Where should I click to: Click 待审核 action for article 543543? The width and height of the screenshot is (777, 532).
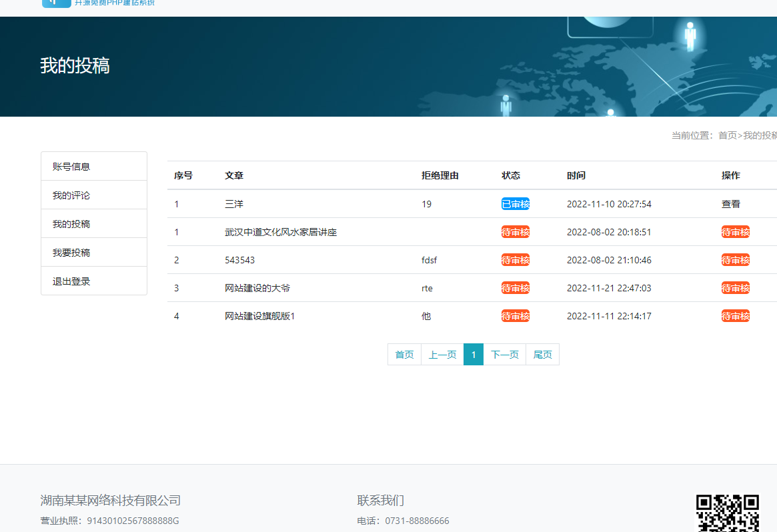click(735, 260)
